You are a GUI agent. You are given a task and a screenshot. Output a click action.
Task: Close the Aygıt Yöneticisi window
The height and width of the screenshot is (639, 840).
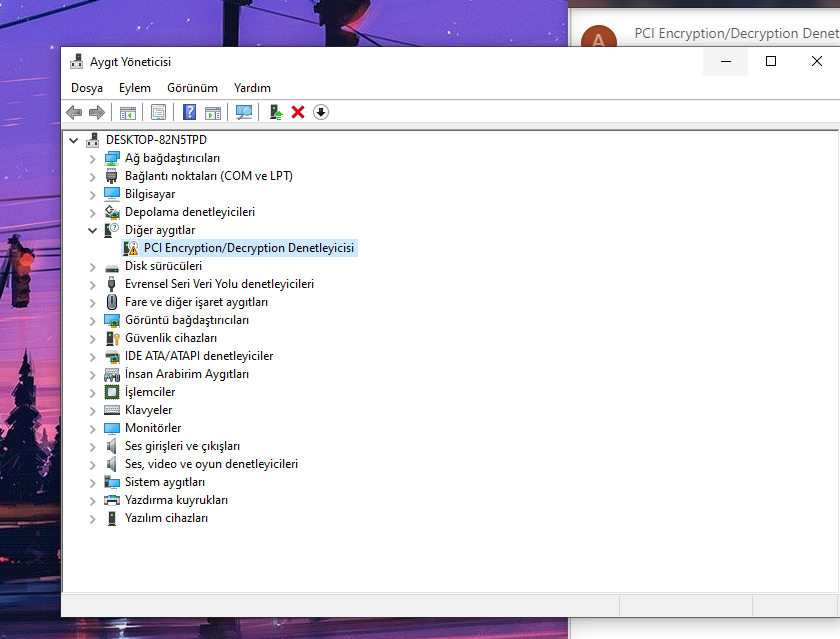click(816, 61)
